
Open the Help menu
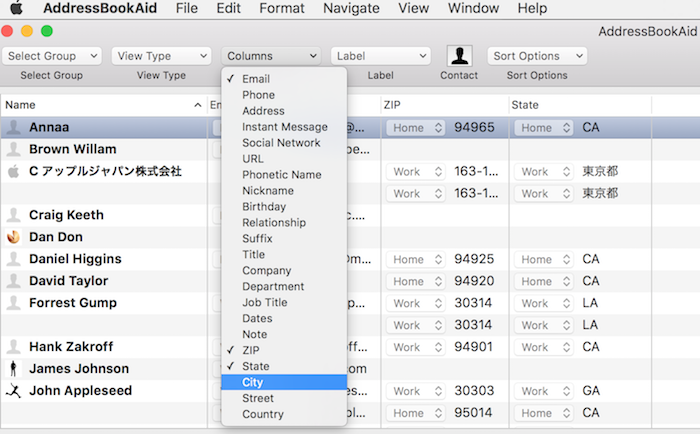tap(532, 8)
